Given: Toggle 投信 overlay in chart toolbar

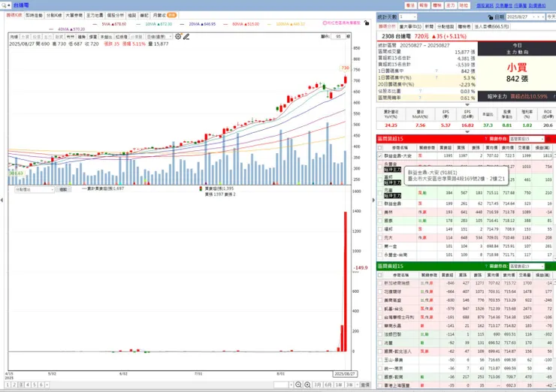Looking at the screenshot, I should pos(37,37).
